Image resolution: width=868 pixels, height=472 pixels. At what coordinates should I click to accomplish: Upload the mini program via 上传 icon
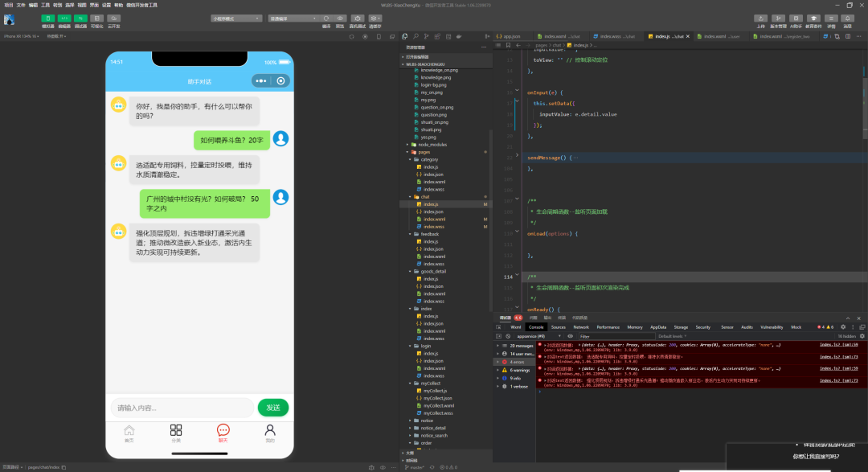[x=761, y=18]
